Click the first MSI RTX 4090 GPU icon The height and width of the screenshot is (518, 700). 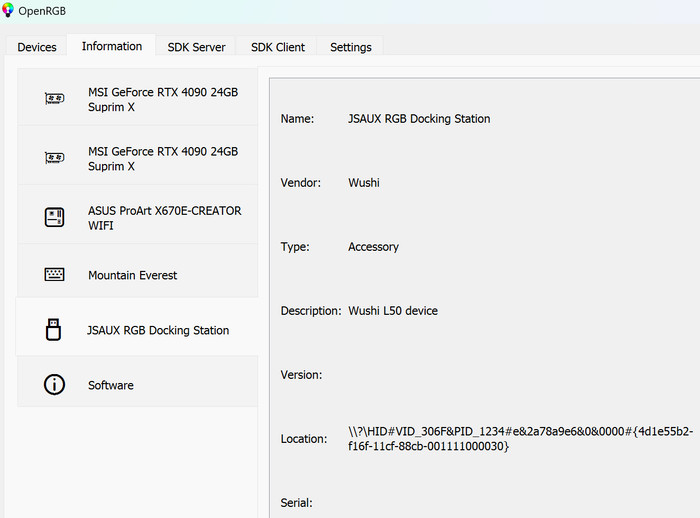pos(54,98)
